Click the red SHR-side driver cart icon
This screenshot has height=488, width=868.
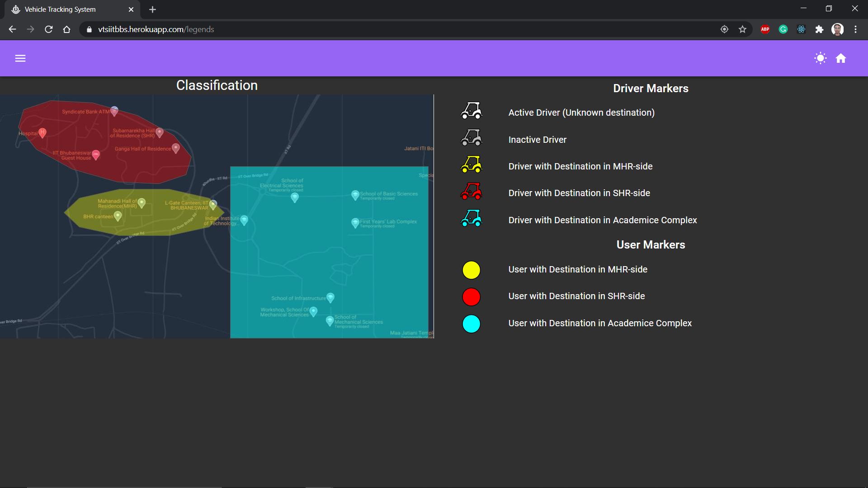pyautogui.click(x=471, y=192)
